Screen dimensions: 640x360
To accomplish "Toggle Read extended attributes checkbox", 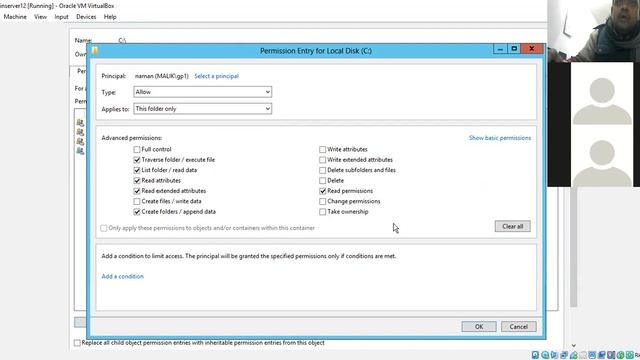I will pos(137,191).
